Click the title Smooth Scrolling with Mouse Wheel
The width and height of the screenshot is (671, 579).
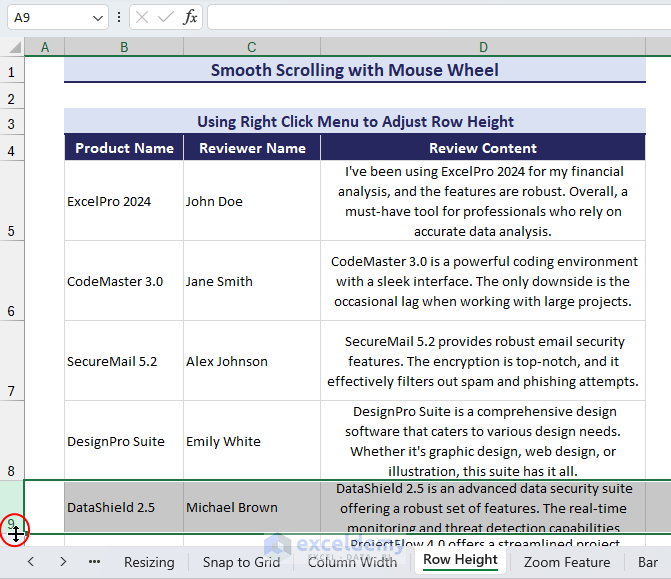coord(355,70)
